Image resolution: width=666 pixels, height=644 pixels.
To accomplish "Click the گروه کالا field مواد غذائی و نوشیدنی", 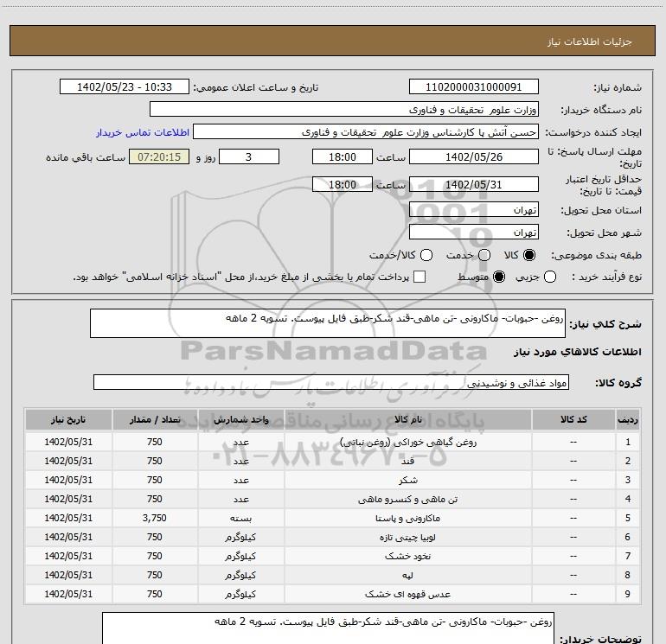I will pyautogui.click(x=331, y=382).
